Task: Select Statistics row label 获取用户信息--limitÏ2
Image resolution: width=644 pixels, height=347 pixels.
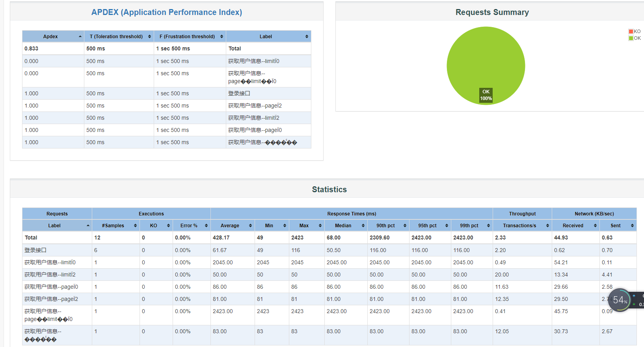Action: click(x=50, y=275)
